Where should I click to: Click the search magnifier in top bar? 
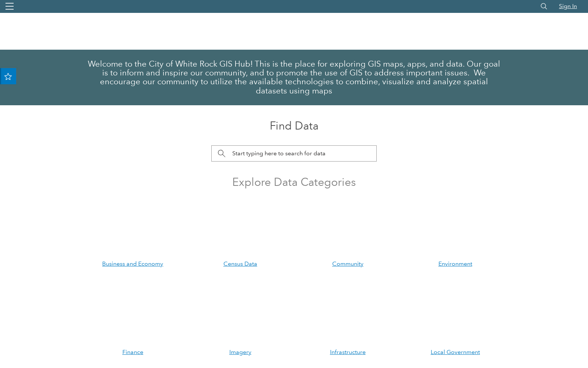pos(544,6)
